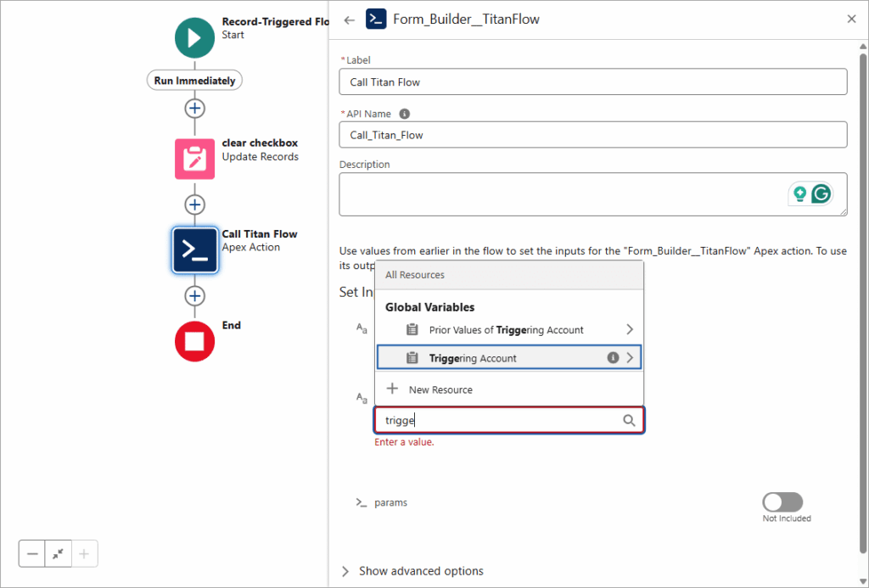Click the info icon beside Triggering Account

click(x=612, y=356)
